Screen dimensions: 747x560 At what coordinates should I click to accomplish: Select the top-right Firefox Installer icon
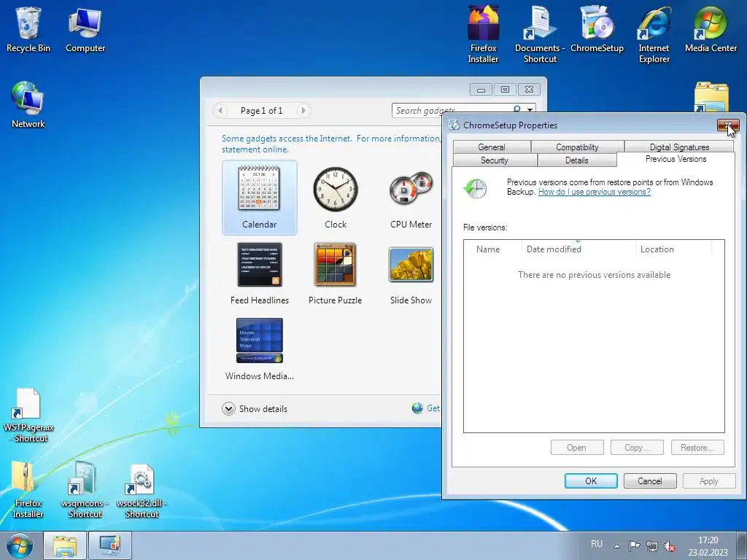point(483,34)
